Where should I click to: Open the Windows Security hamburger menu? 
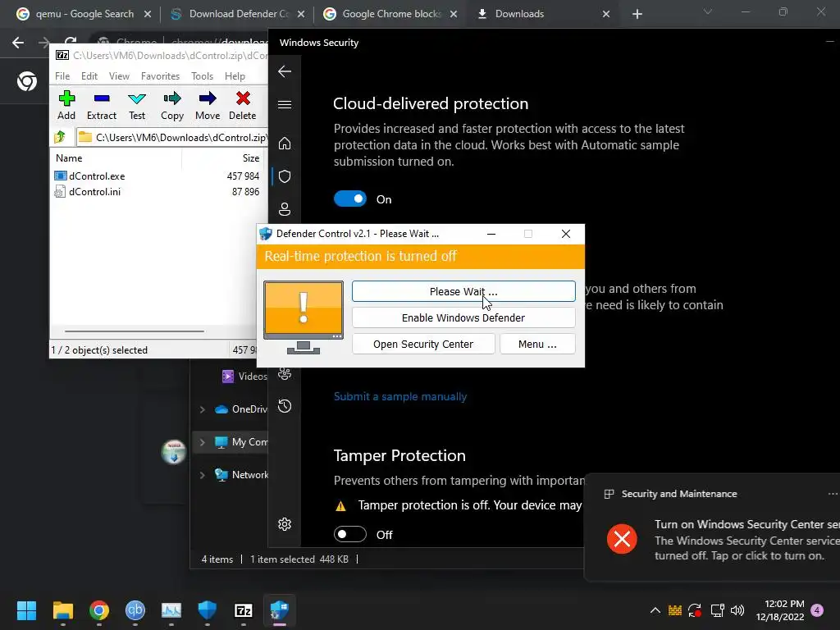coord(285,104)
